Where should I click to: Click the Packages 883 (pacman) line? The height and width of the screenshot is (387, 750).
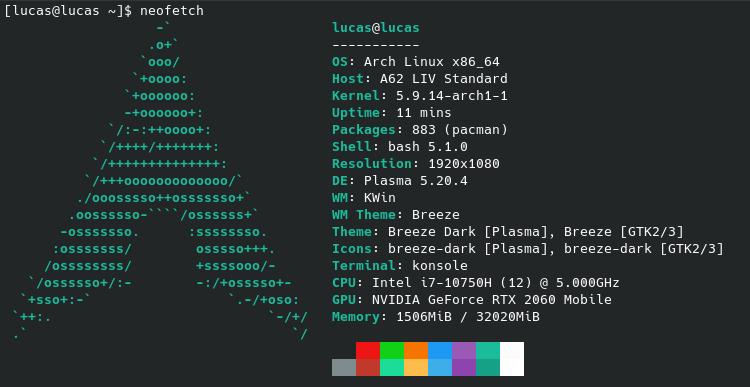(419, 130)
